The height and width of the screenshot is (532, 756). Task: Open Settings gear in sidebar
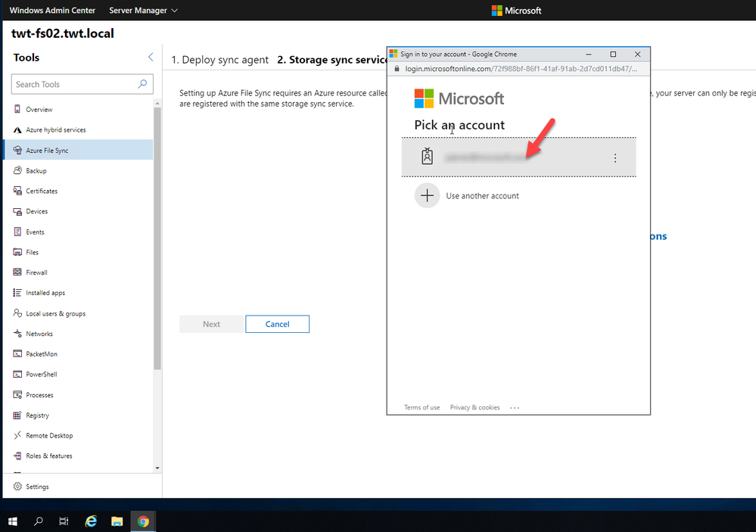point(17,486)
